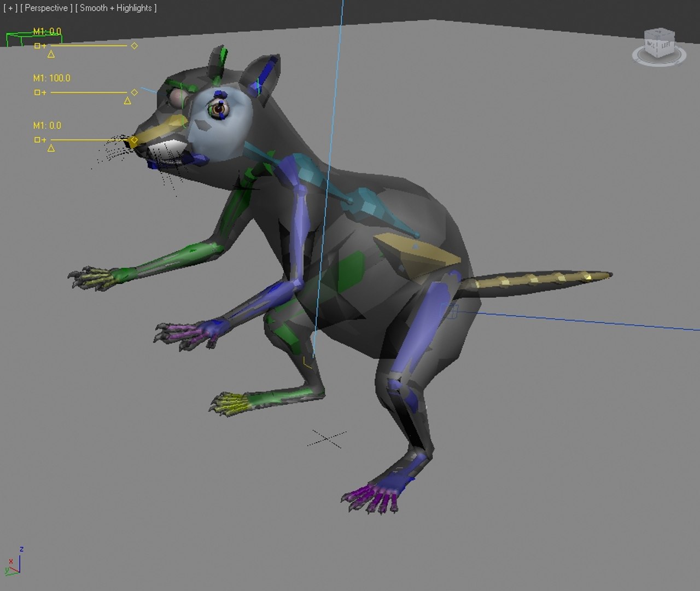Click the ViewCube cube face
Viewport: 700px width, 591px height.
coord(659,43)
